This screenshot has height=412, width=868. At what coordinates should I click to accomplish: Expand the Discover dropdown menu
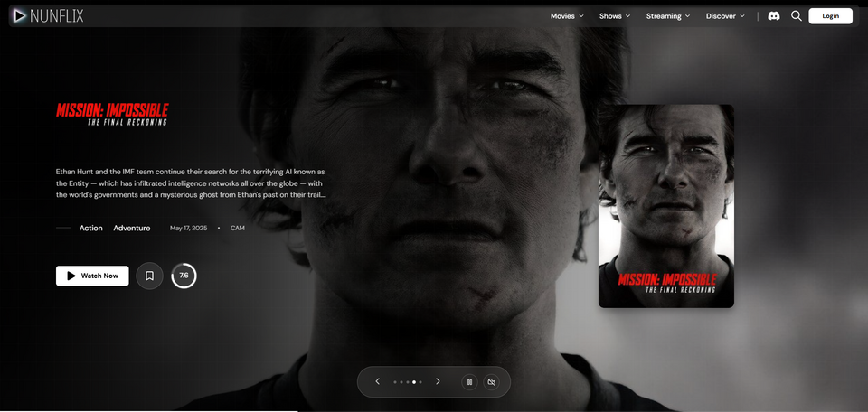tap(725, 16)
